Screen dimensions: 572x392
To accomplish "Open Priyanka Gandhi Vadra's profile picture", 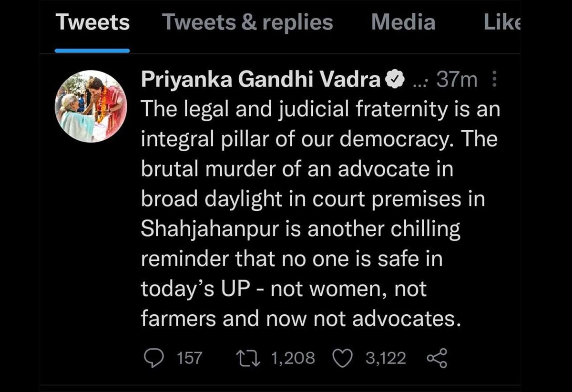I will click(92, 106).
